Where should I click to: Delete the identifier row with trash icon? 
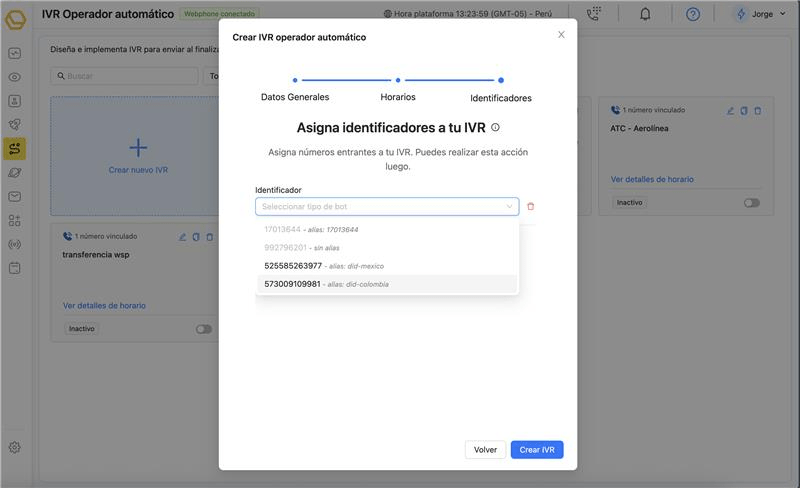530,207
